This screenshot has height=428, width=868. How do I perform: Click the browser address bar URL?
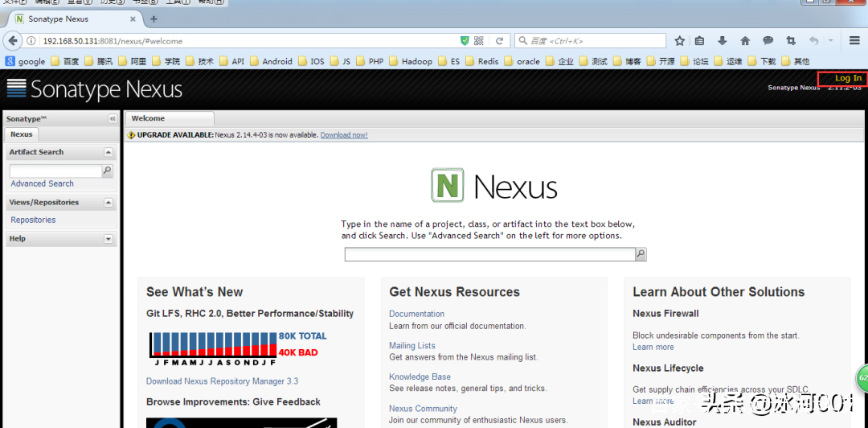(x=113, y=41)
